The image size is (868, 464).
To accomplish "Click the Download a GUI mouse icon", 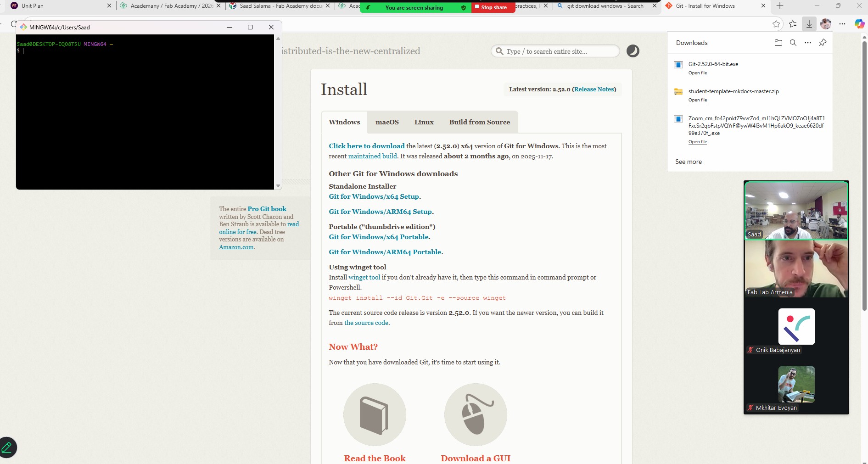I will (476, 414).
